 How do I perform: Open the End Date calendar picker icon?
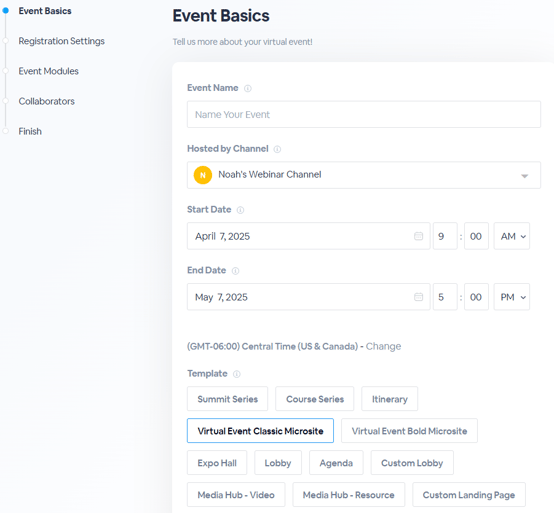(418, 297)
